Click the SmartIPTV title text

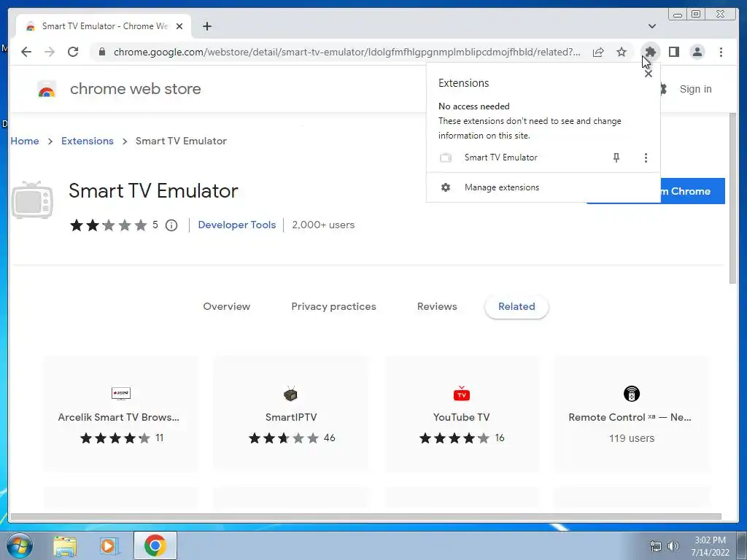(x=290, y=417)
